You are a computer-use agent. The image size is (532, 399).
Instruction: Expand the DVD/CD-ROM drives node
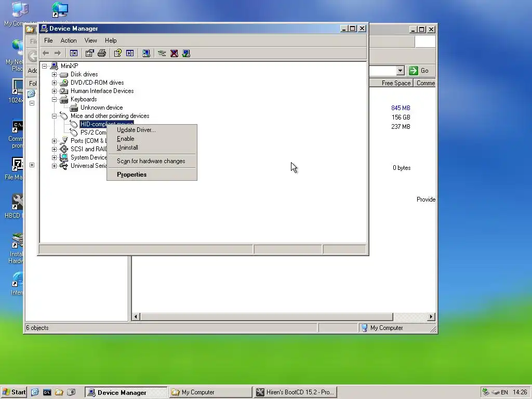(54, 83)
